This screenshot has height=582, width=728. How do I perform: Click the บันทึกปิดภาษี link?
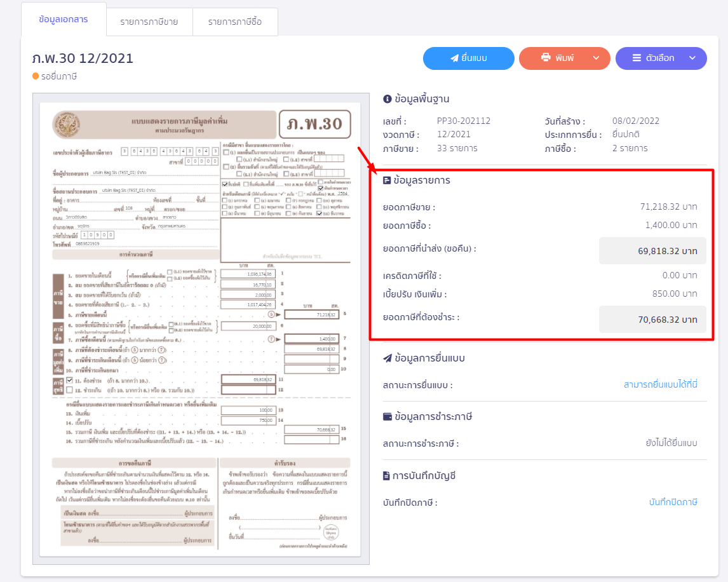(673, 502)
